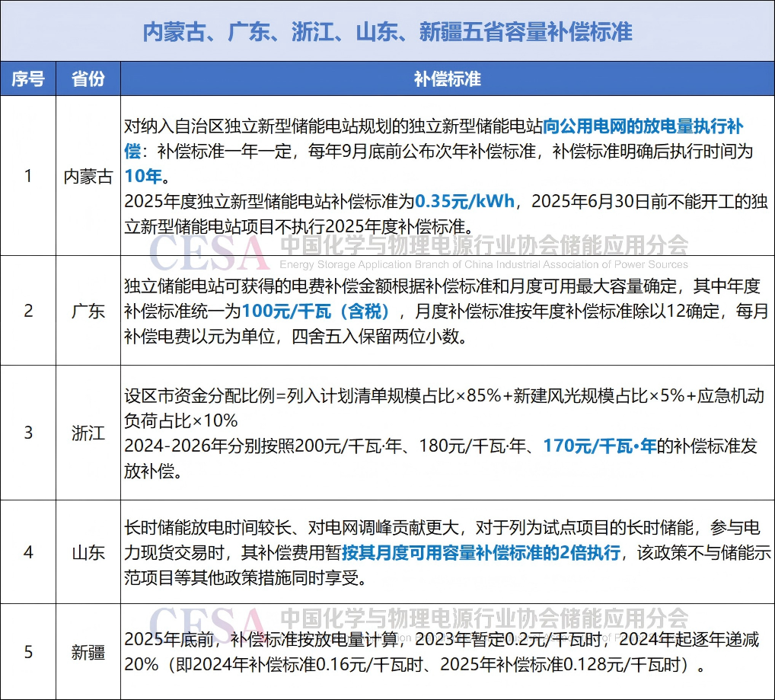Viewport: 775px width, 700px height.
Task: Select the 新疆 province cell
Action: (x=88, y=652)
